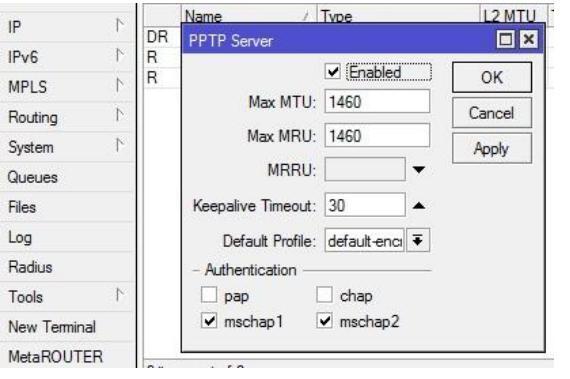Enable pap authentication
Screen dimensions: 570x379
tap(209, 295)
